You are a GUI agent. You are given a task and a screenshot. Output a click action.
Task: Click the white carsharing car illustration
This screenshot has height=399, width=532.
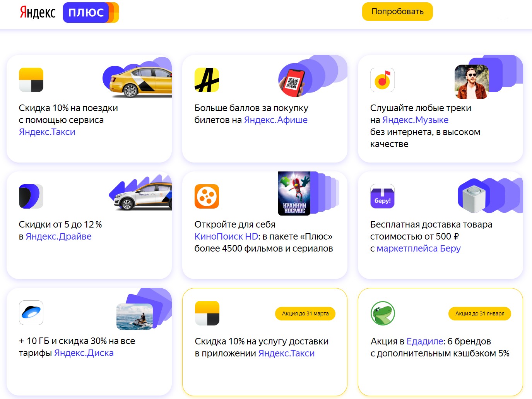142,197
